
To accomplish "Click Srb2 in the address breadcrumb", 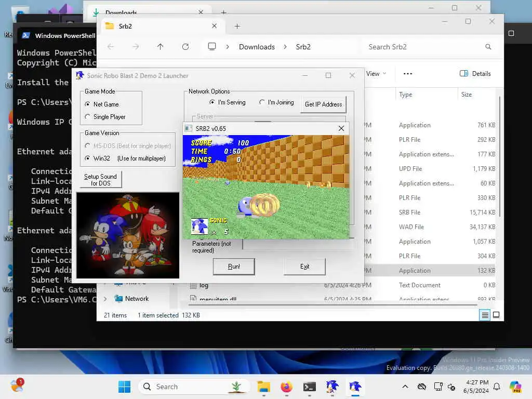I will (x=303, y=47).
